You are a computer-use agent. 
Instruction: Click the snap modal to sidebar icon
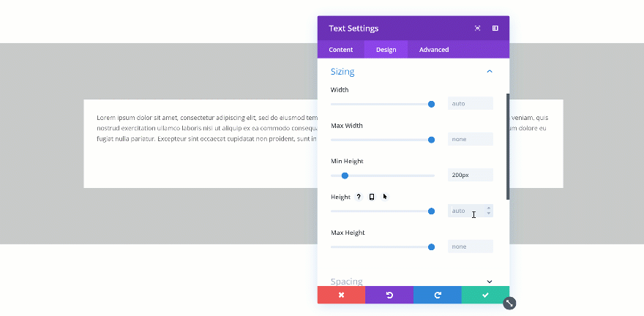pyautogui.click(x=495, y=29)
